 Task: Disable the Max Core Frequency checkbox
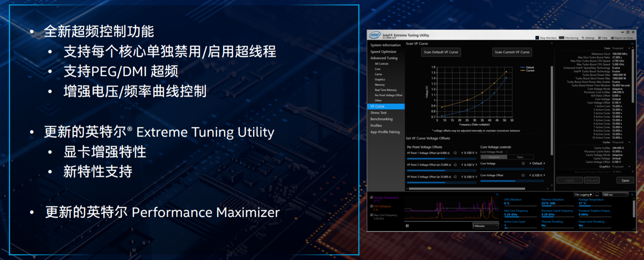[x=371, y=215]
